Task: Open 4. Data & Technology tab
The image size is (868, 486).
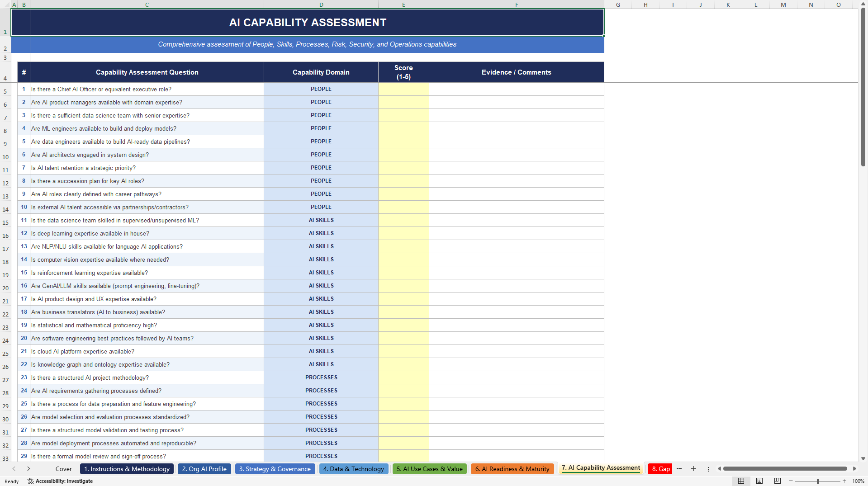Action: (354, 469)
